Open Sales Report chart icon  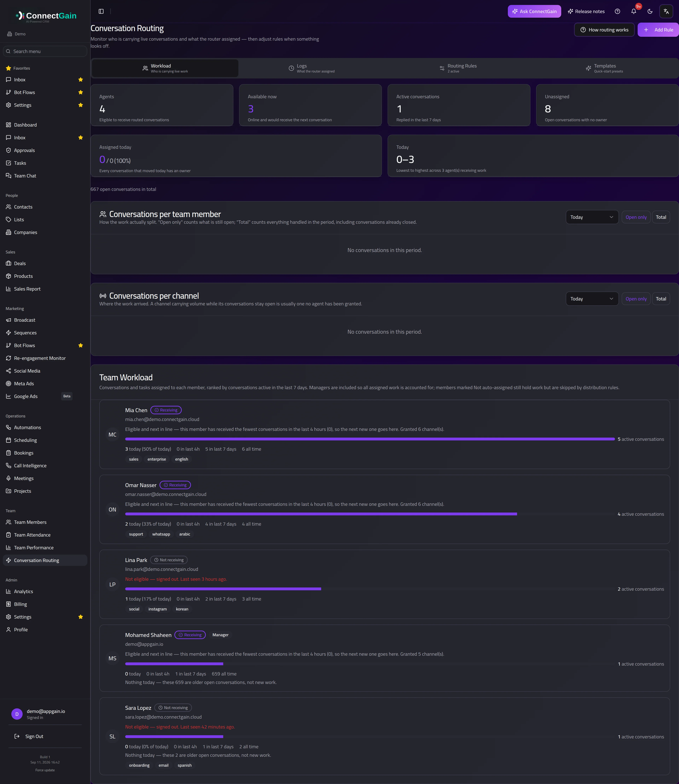tap(8, 289)
